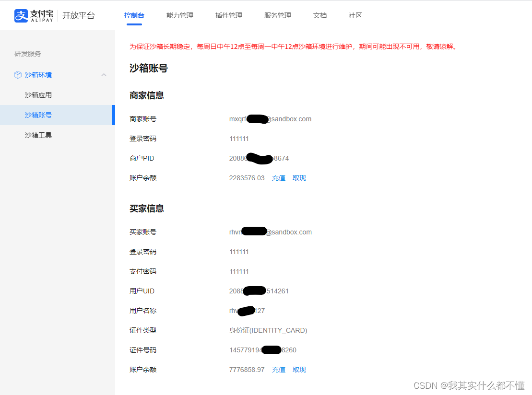Click the 用户UID value
The height and width of the screenshot is (395, 532).
coord(259,291)
